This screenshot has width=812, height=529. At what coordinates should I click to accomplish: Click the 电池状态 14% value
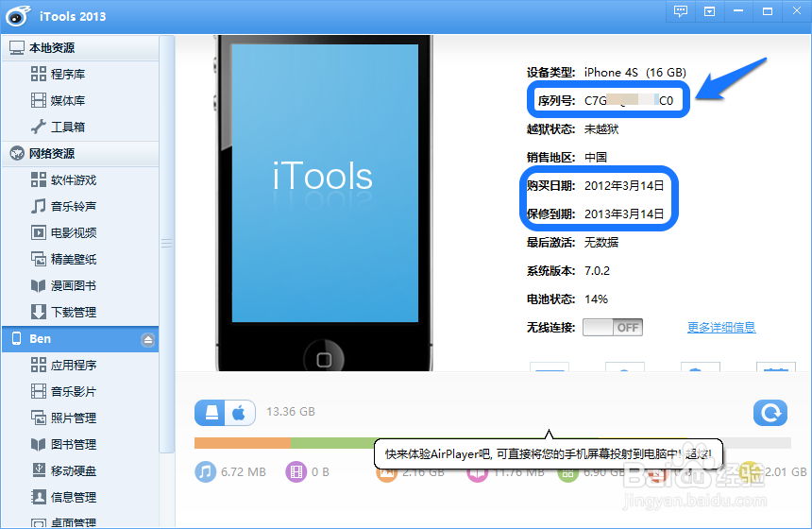[596, 299]
